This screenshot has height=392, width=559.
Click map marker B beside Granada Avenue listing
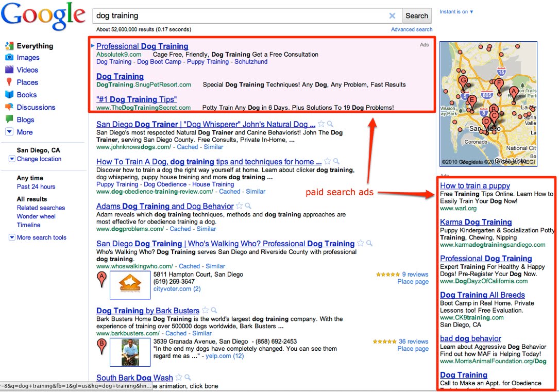(101, 346)
